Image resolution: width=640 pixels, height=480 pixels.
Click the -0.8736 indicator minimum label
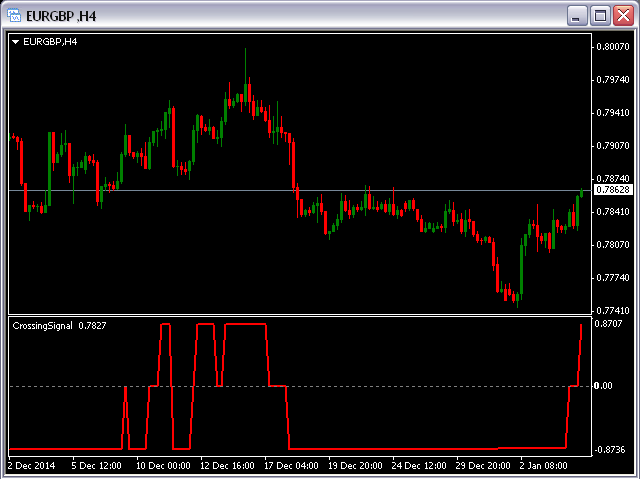pyautogui.click(x=609, y=450)
